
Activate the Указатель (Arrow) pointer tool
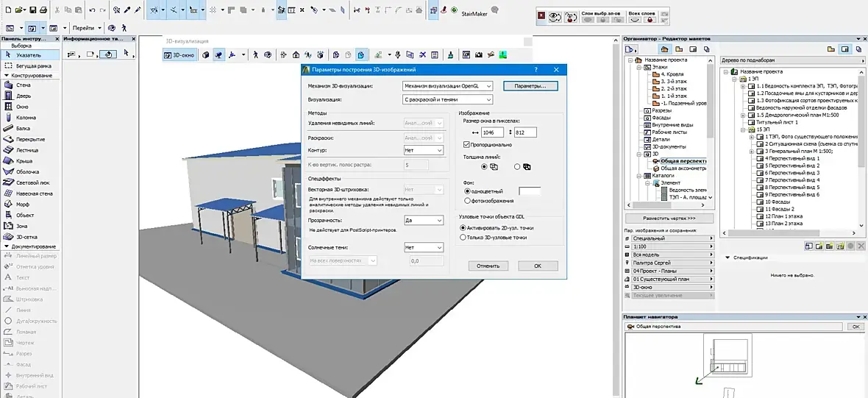[x=28, y=55]
